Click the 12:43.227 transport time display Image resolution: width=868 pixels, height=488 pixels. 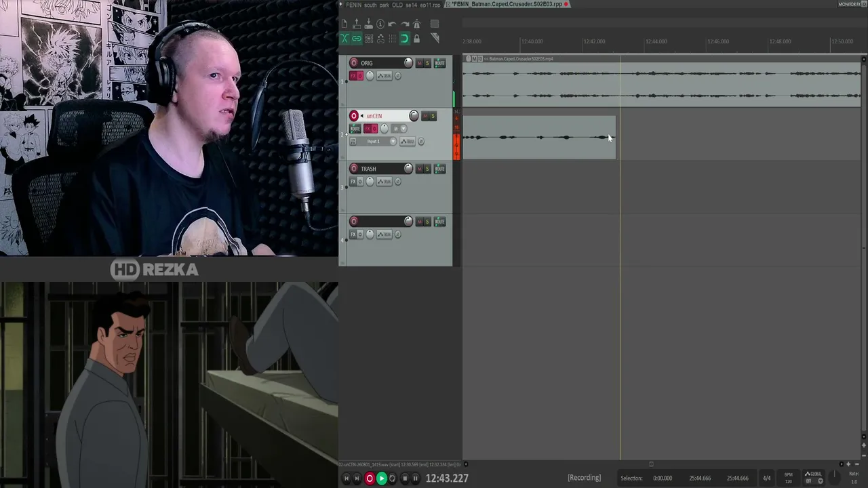coord(447,479)
